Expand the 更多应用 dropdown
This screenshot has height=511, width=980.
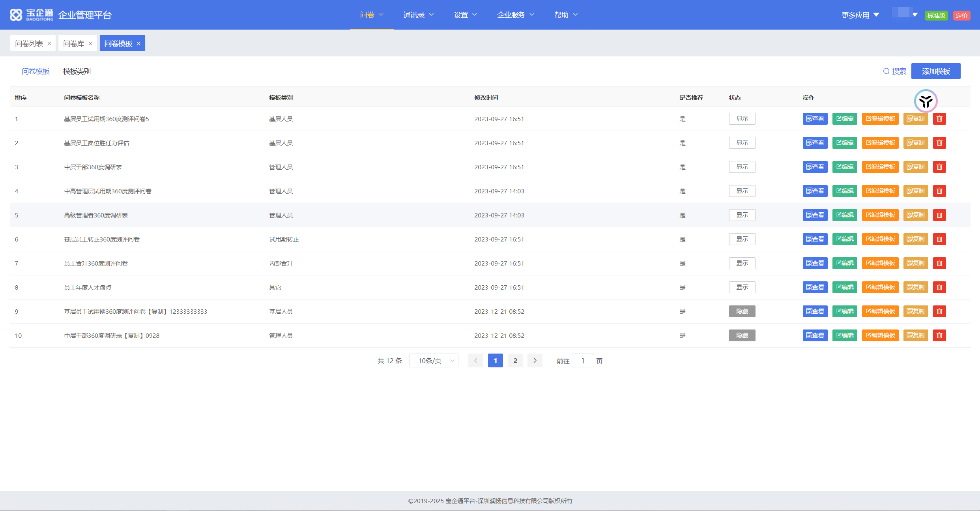860,15
